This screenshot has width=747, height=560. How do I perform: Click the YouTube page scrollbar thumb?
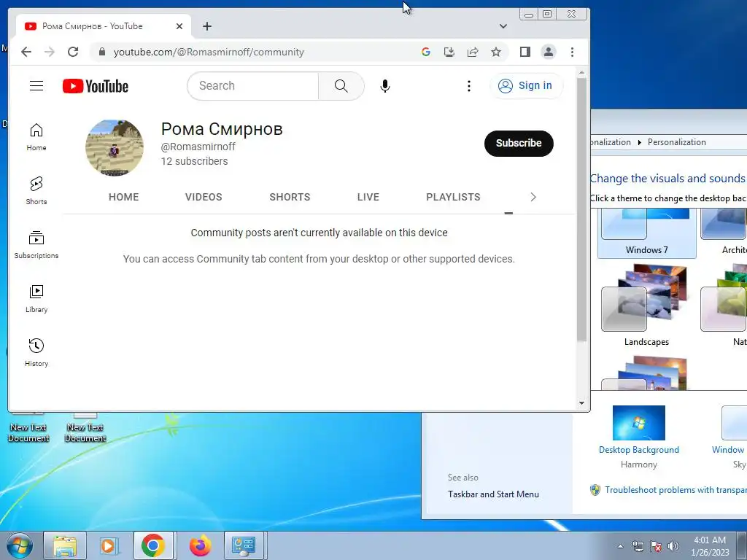pyautogui.click(x=581, y=209)
